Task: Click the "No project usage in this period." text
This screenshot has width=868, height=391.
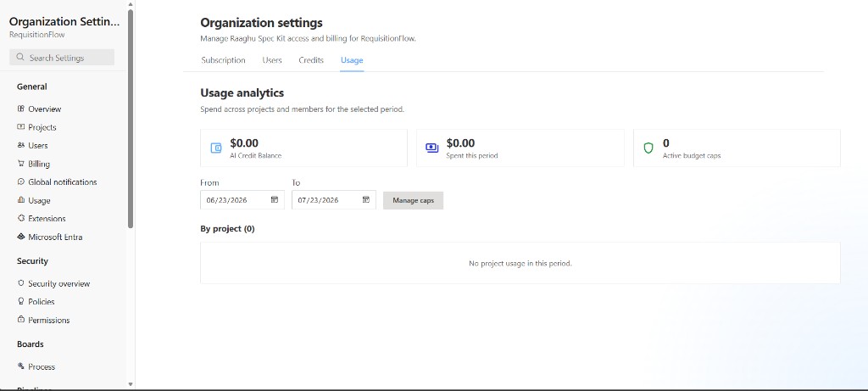Action: point(520,263)
